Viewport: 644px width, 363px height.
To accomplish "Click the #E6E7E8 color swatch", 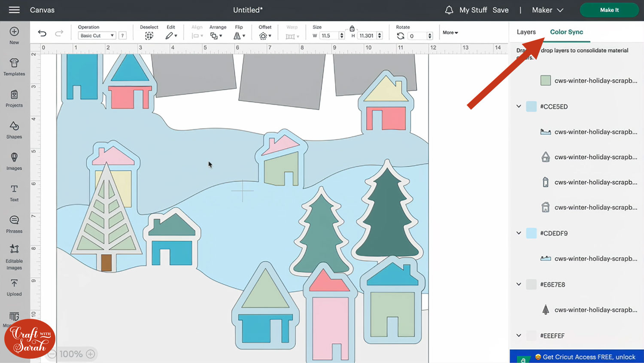I will click(531, 284).
